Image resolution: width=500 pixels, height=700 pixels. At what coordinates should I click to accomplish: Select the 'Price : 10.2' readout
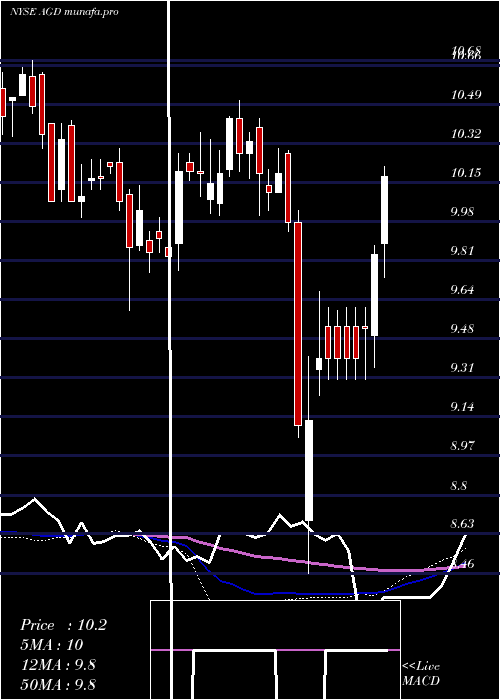click(x=63, y=625)
